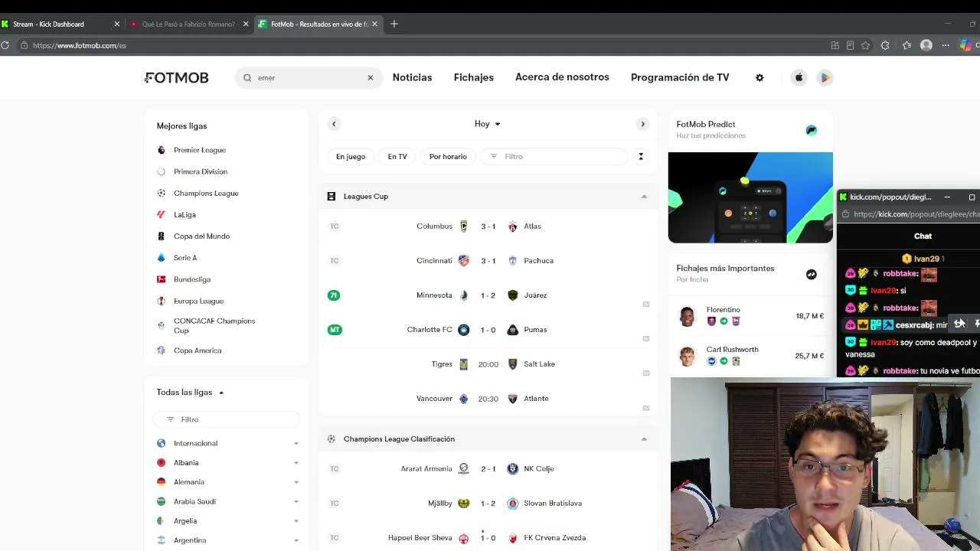Go to the previous day arrow
The width and height of the screenshot is (980, 551).
tap(334, 124)
